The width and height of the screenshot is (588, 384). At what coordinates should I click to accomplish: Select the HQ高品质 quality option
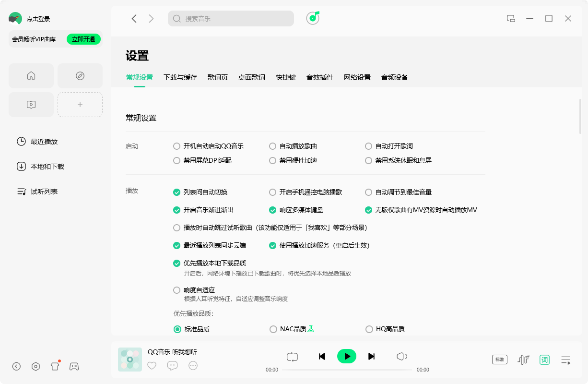(x=368, y=329)
